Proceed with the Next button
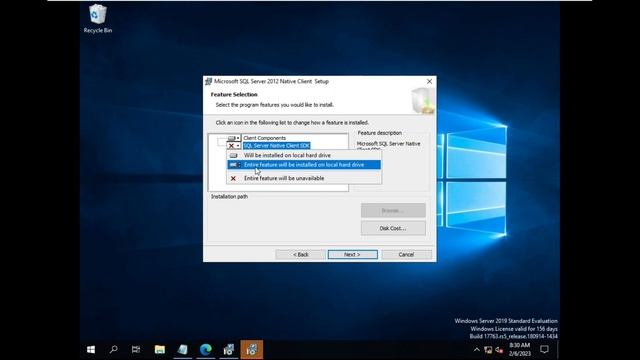Screen dimensions: 640x360 point(353,254)
